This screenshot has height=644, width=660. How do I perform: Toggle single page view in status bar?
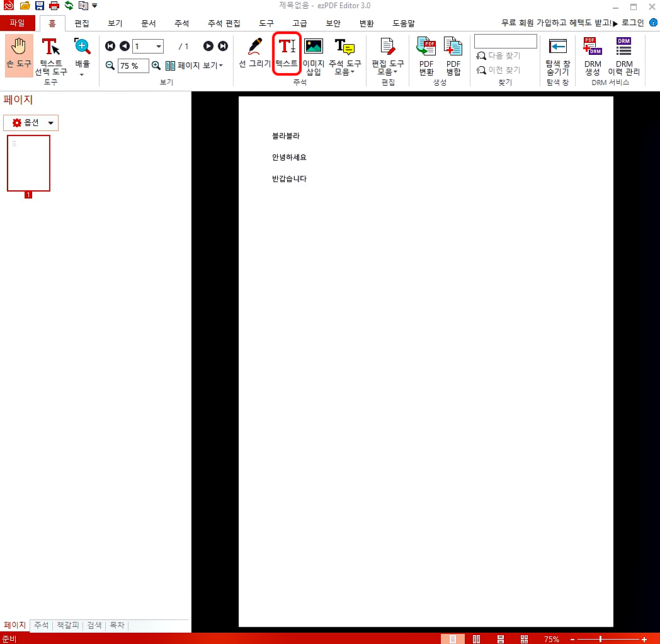tap(452, 639)
